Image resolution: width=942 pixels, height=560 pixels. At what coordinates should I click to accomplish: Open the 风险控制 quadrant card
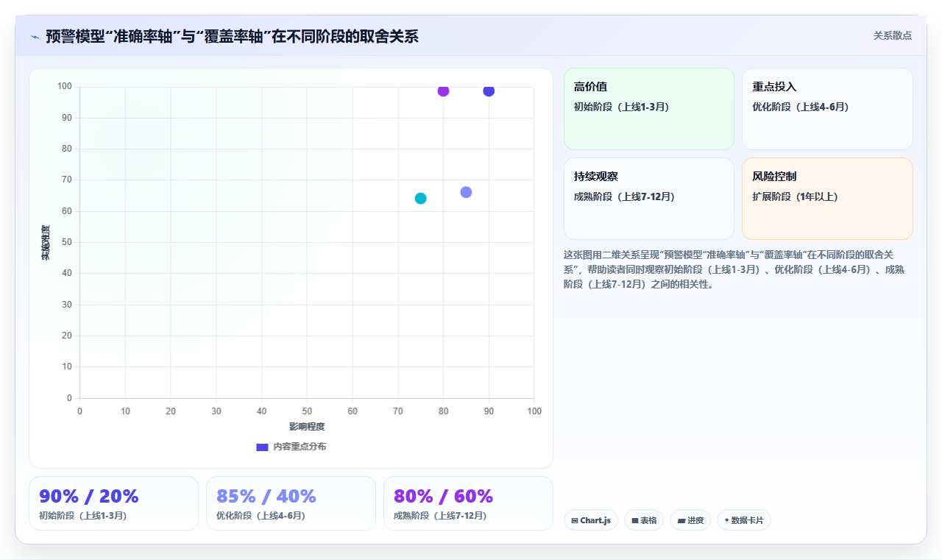[x=827, y=199]
